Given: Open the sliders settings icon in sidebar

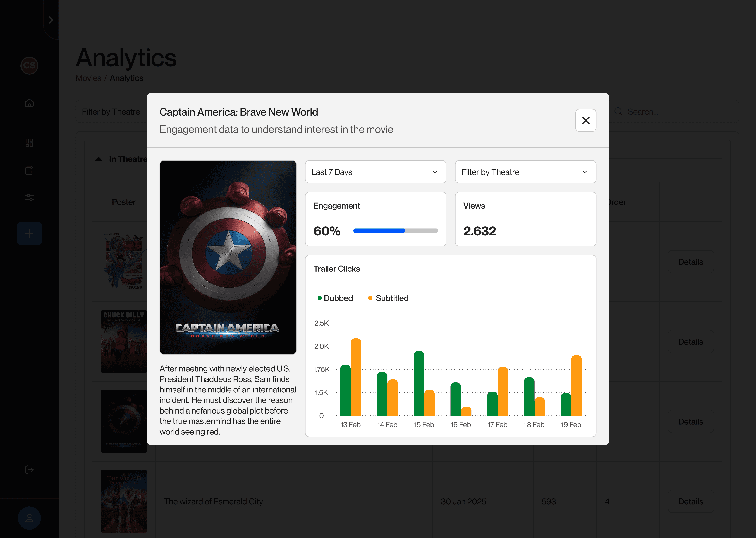Looking at the screenshot, I should click(30, 198).
